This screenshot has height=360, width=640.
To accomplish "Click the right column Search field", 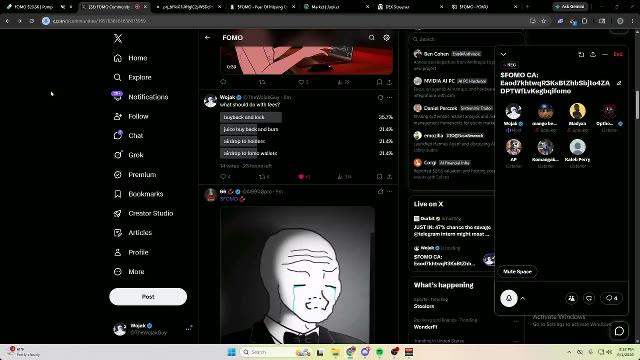I will tap(466, 39).
